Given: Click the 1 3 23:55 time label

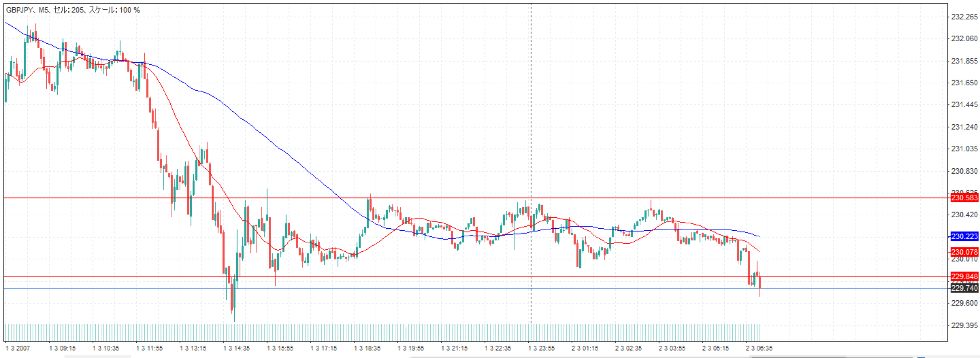Looking at the screenshot, I should 541,348.
